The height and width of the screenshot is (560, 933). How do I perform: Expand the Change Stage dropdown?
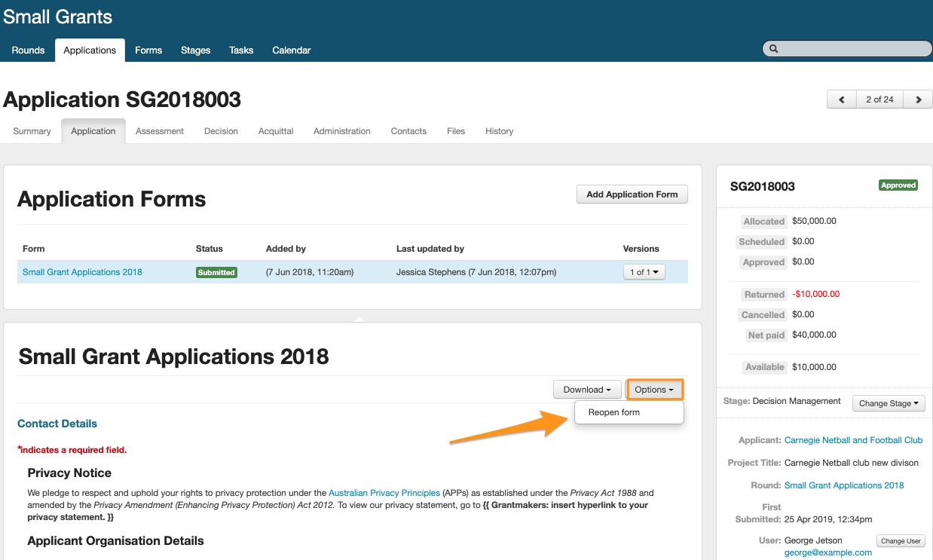coord(889,403)
